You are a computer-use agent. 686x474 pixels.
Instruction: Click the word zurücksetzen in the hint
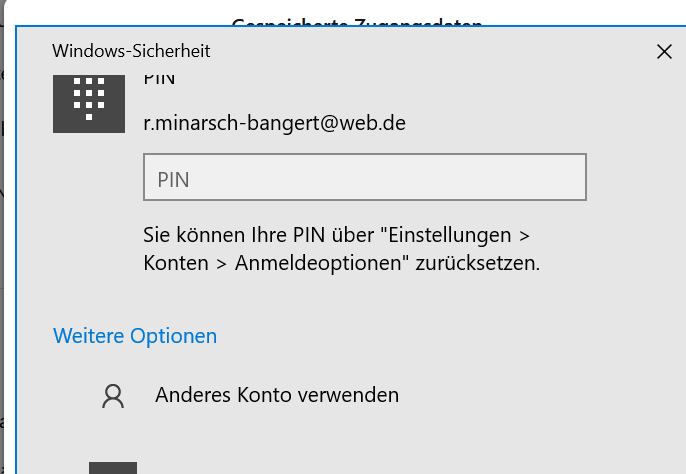point(488,264)
